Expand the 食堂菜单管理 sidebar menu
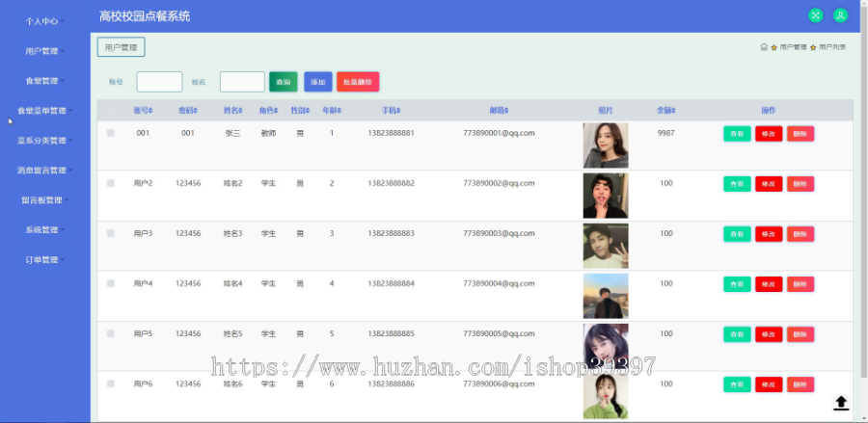 click(44, 111)
